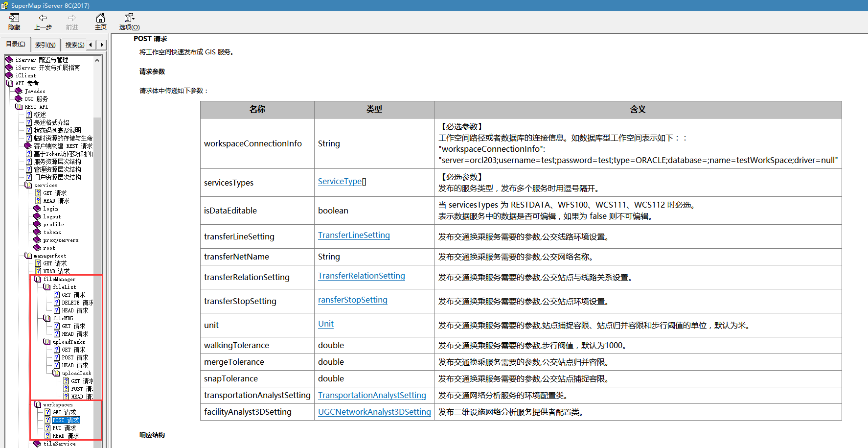Collapse the fileManager tree node
The image size is (868, 448).
tap(38, 279)
